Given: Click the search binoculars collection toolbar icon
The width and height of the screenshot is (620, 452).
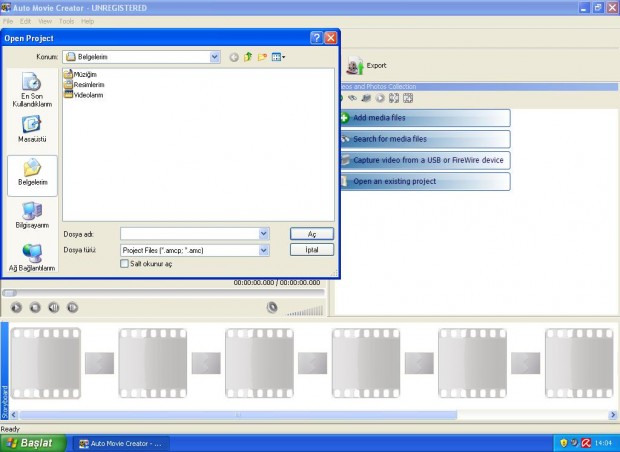Looking at the screenshot, I should pos(352,98).
